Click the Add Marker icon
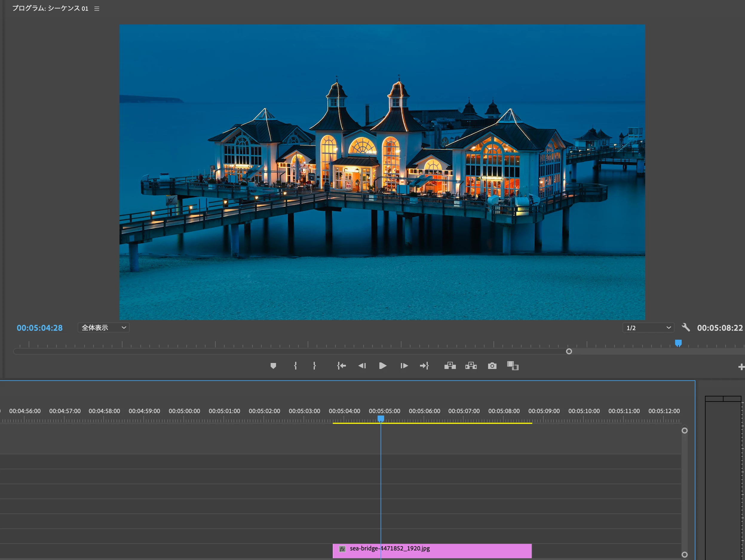The image size is (745, 560). click(x=273, y=366)
